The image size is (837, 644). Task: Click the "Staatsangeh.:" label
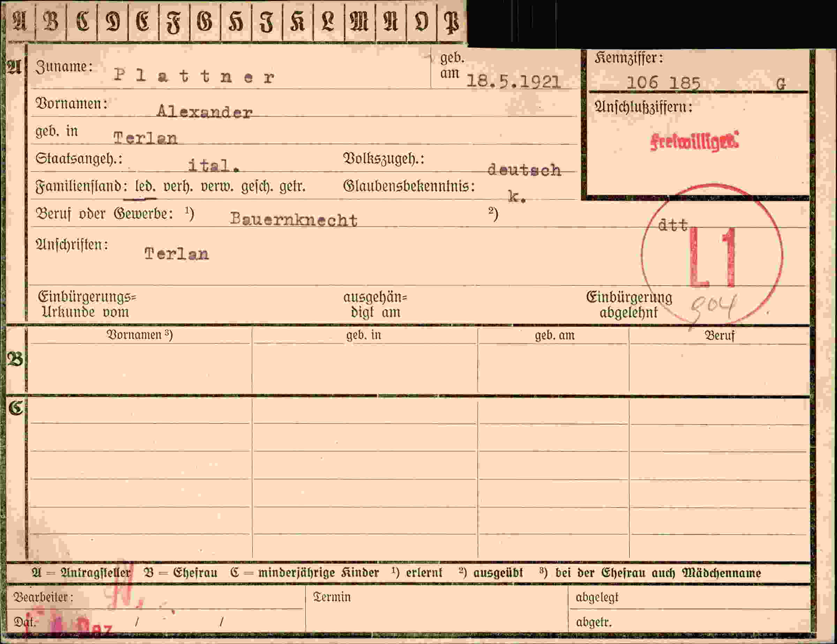[x=79, y=159]
